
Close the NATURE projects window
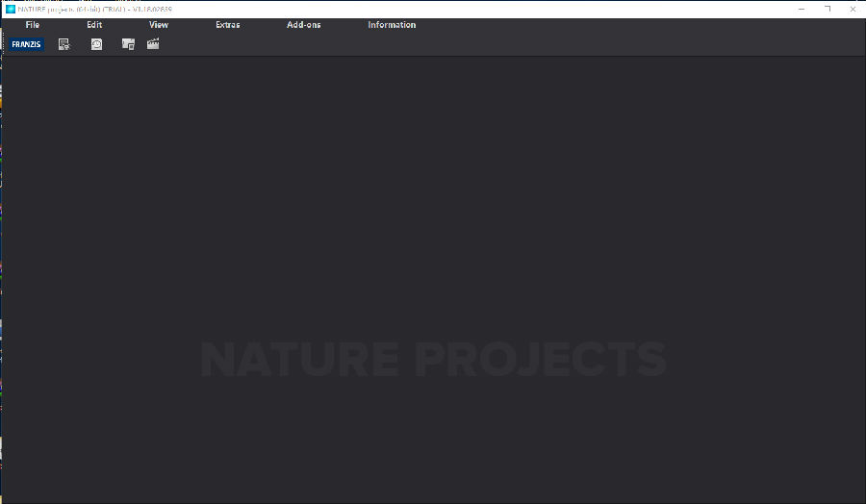point(853,9)
